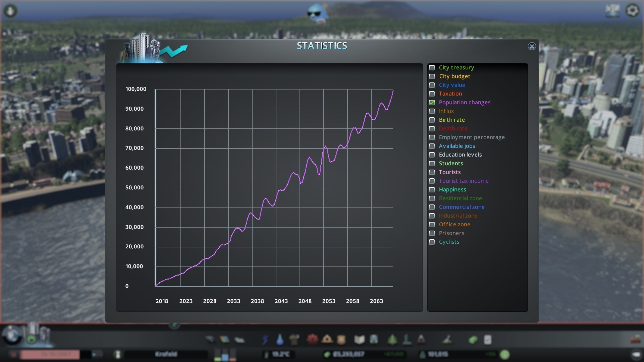Click the zoning demand bars indicator
This screenshot has width=644, height=362.
(x=225, y=355)
